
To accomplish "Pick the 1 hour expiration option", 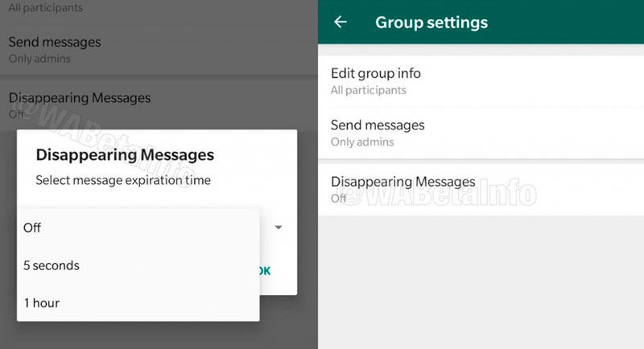I will pos(138,302).
